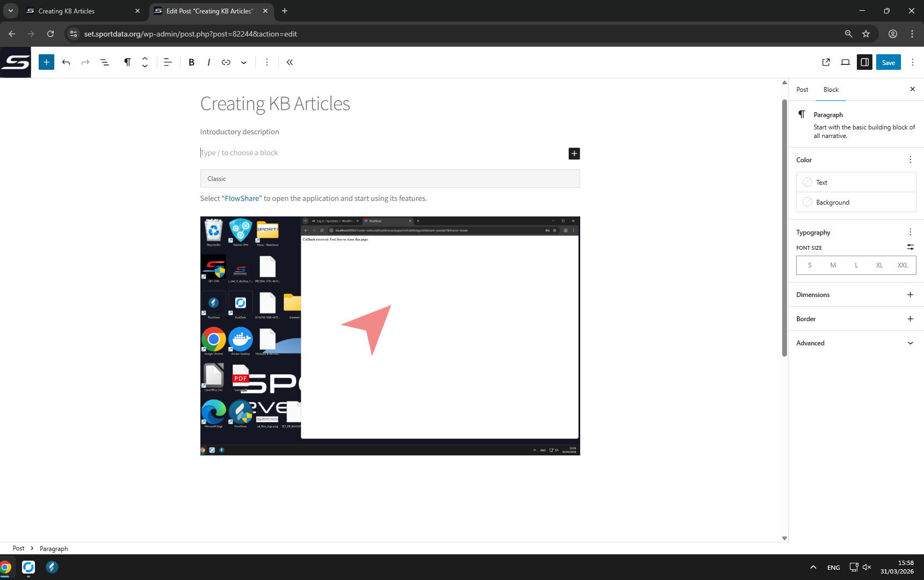Toggle bold formatting
924x580 pixels.
[191, 62]
